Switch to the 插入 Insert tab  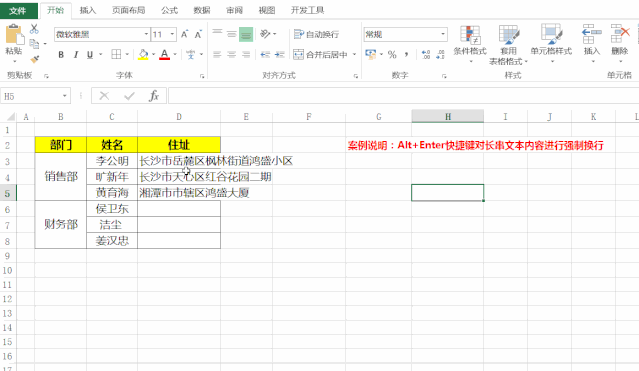tap(88, 10)
